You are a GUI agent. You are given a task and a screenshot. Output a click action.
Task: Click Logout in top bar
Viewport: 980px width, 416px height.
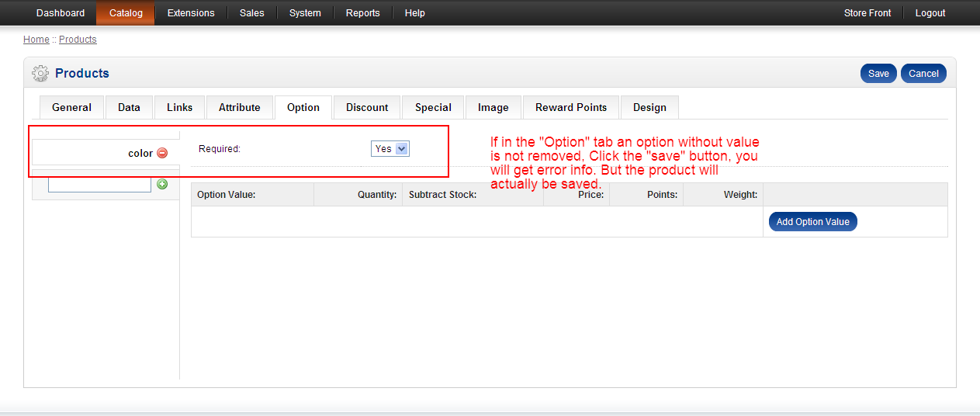[x=930, y=13]
